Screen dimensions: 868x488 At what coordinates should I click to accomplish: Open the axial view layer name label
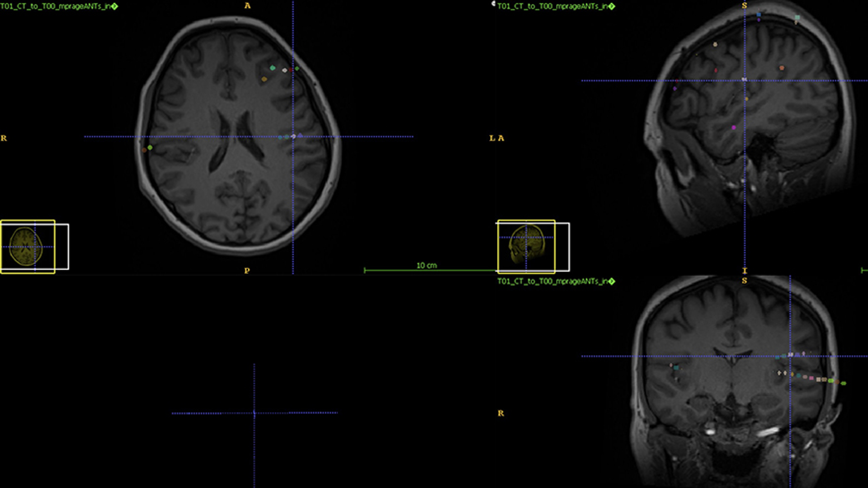pyautogui.click(x=54, y=6)
